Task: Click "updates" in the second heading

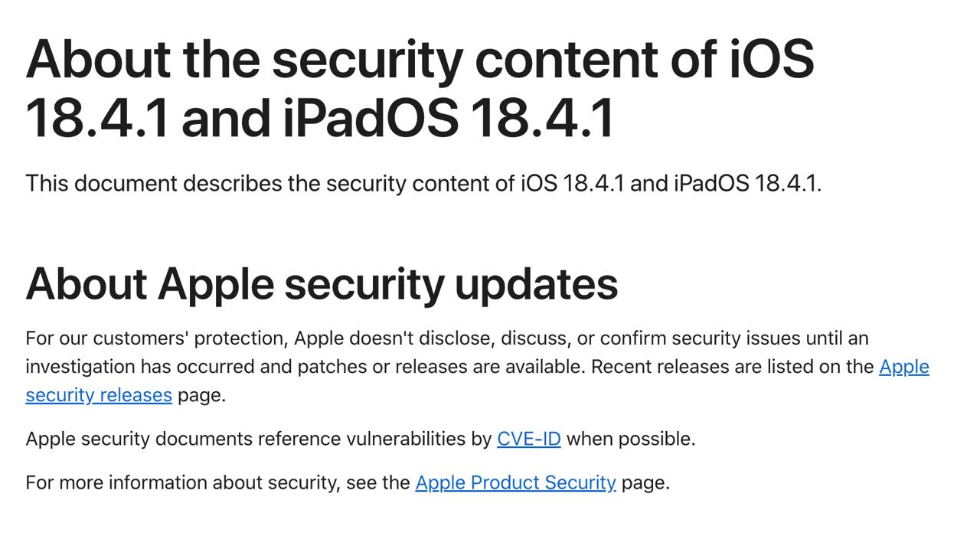Action: pos(536,283)
